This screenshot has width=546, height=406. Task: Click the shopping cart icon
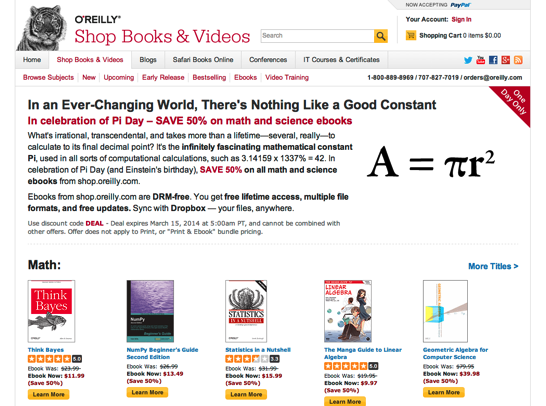click(x=411, y=35)
